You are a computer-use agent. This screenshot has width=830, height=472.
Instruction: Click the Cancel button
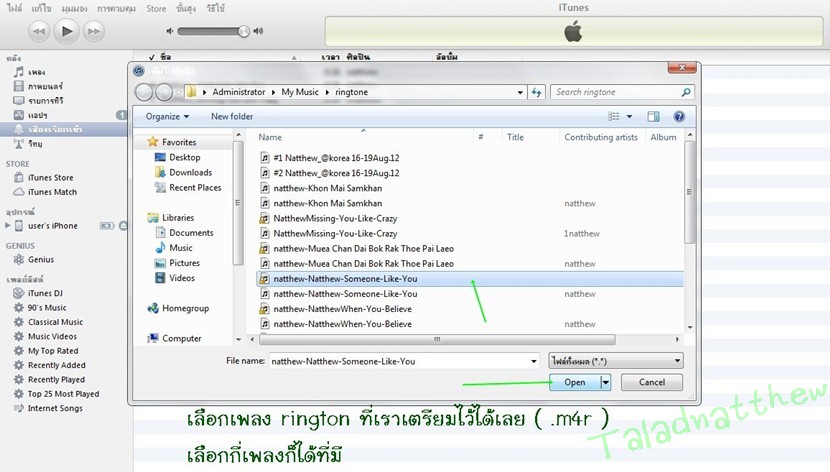652,382
